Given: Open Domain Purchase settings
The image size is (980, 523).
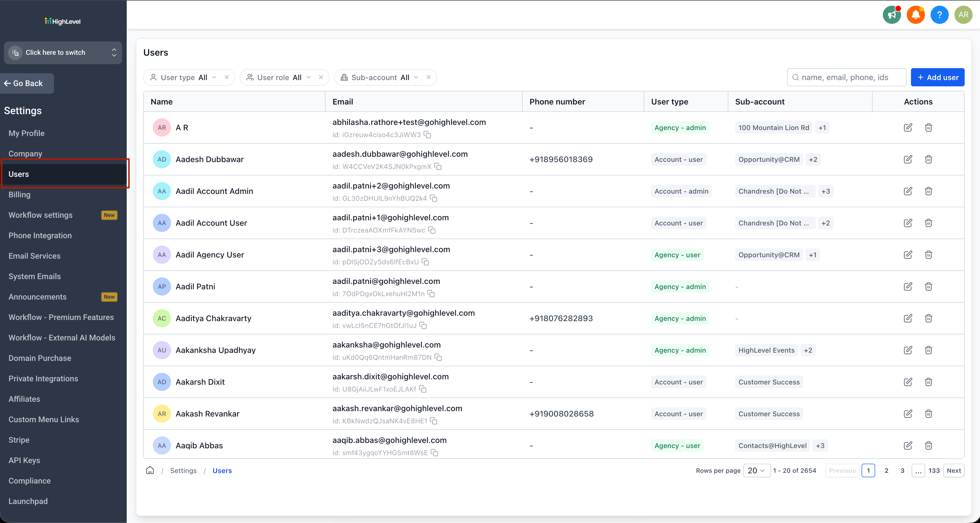Looking at the screenshot, I should tap(40, 358).
